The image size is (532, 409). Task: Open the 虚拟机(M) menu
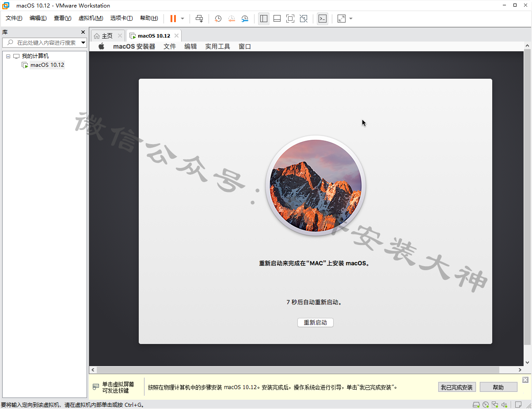pos(91,18)
